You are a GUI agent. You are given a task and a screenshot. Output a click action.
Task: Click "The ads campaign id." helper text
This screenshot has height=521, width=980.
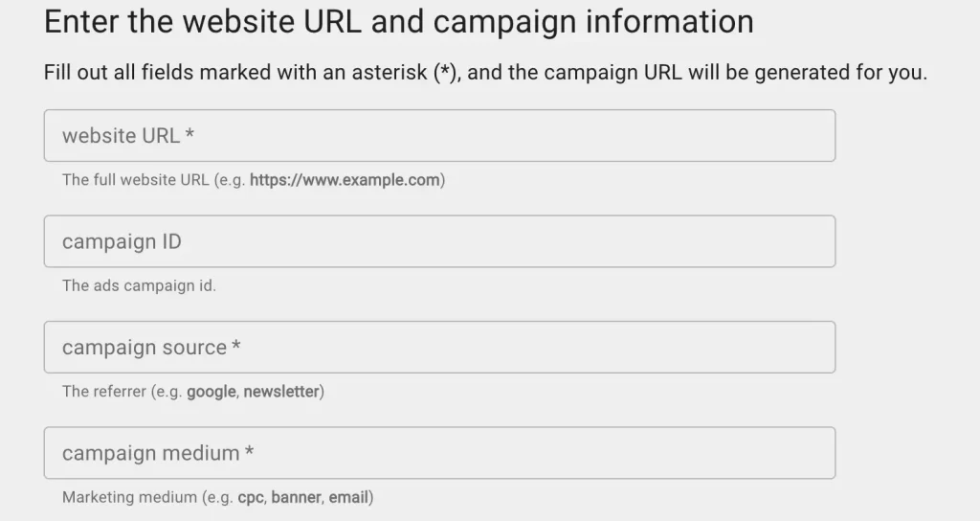(x=140, y=285)
